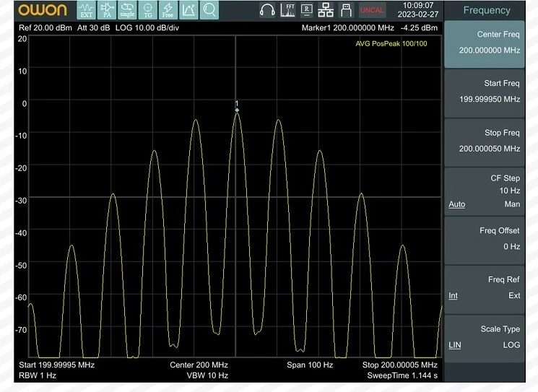
Task: Click the headphones audio icon
Action: (267, 10)
